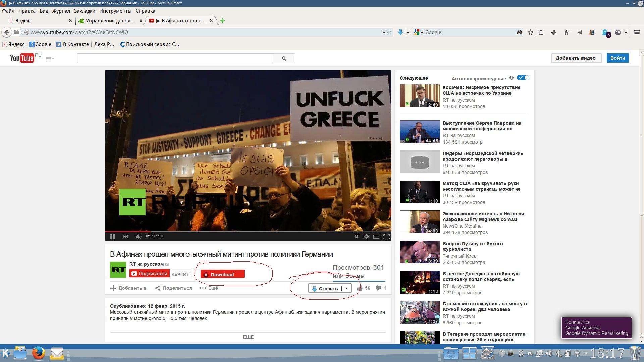Enter fullscreen video mode

pyautogui.click(x=386, y=236)
